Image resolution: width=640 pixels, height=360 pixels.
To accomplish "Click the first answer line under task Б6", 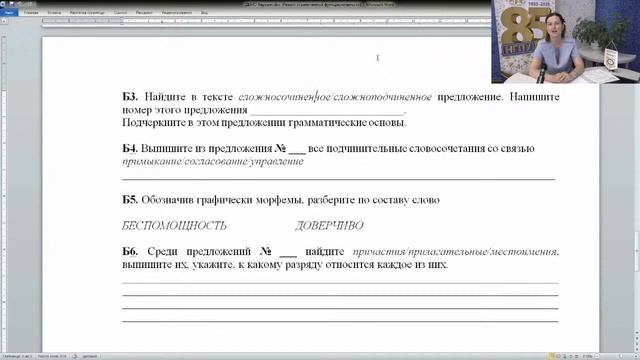I will (340, 282).
